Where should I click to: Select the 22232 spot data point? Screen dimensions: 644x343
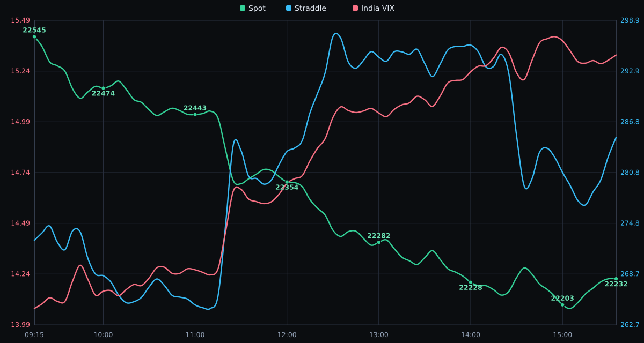coord(616,279)
